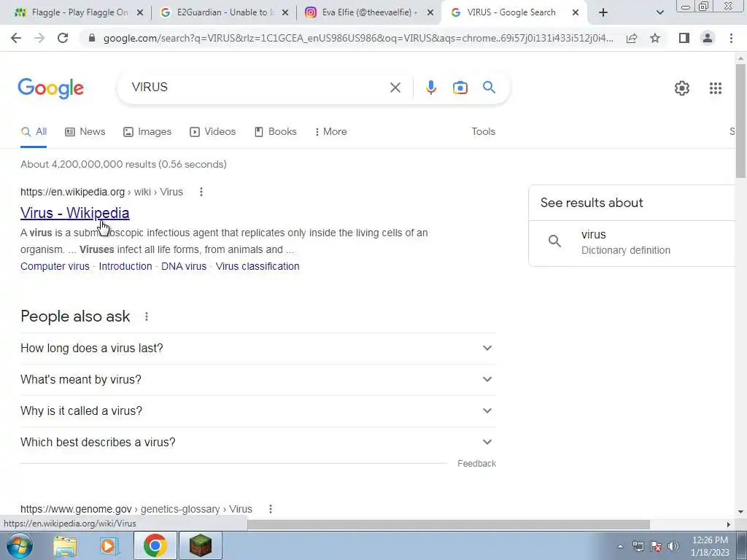Click inside the VIRUS search box
Viewport: 747px width, 560px height.
[x=258, y=87]
